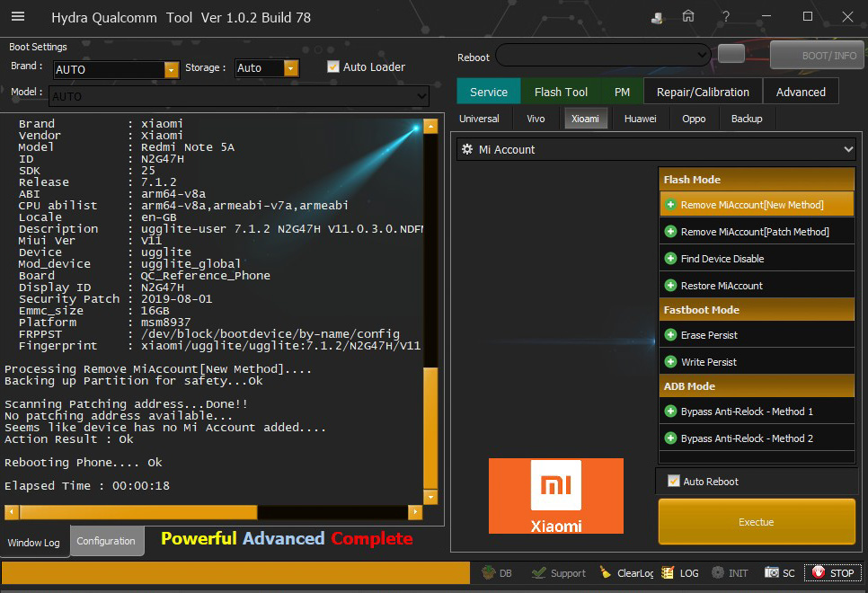
Task: Click the log vertical scrollbar thumb
Action: pos(430,428)
